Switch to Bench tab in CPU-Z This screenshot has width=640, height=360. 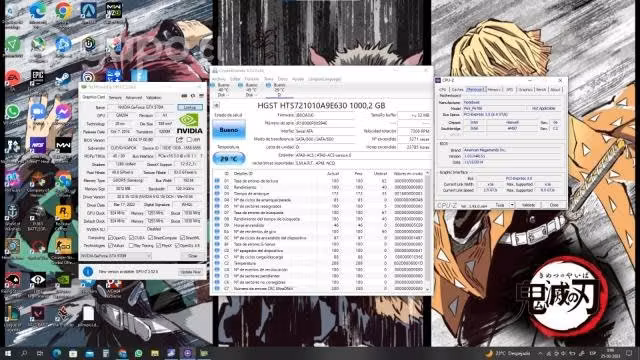[541, 89]
